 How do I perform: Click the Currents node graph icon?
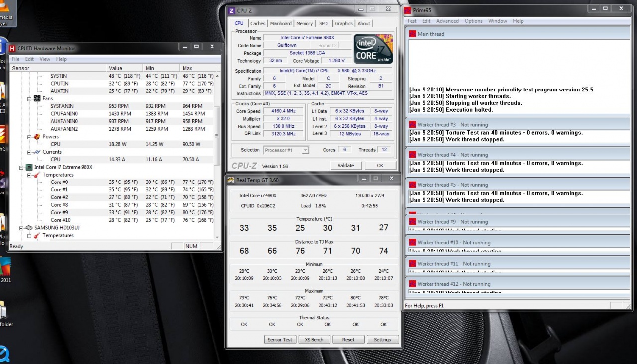[x=37, y=152]
